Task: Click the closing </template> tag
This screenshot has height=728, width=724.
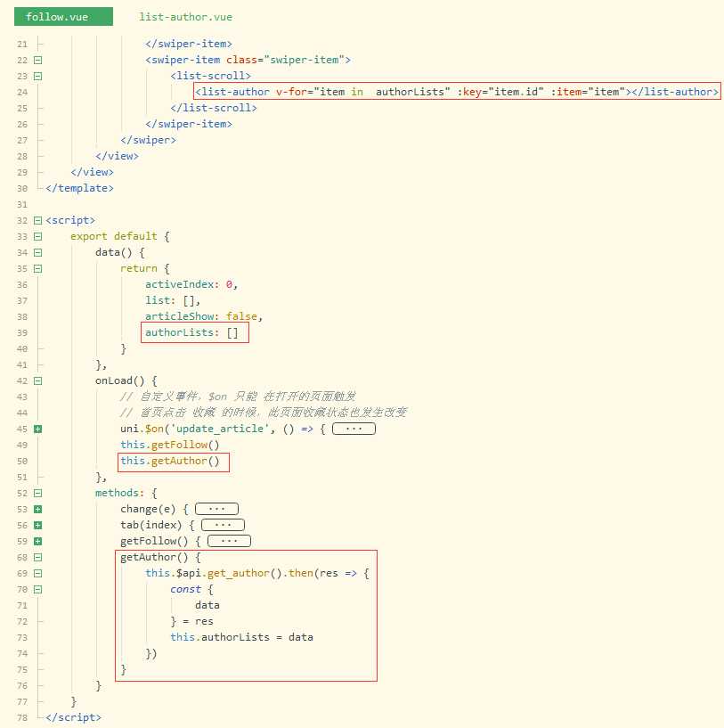Action: click(x=79, y=188)
